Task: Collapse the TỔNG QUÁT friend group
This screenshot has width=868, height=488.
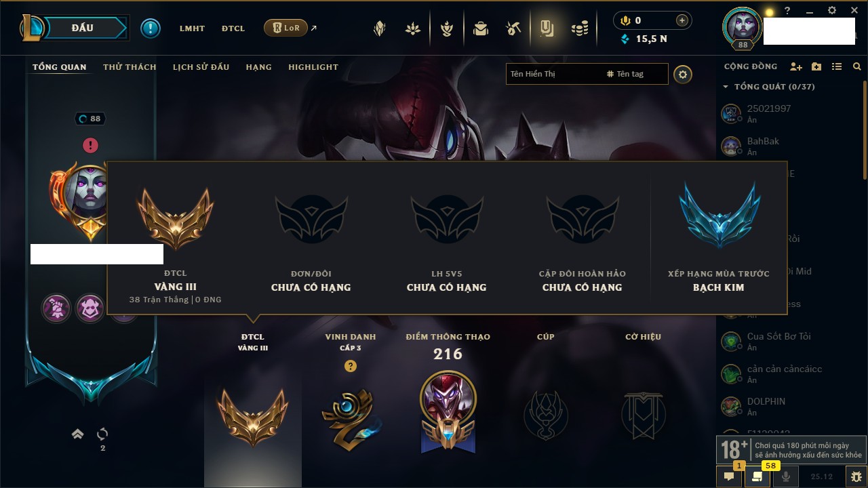Action: click(726, 87)
